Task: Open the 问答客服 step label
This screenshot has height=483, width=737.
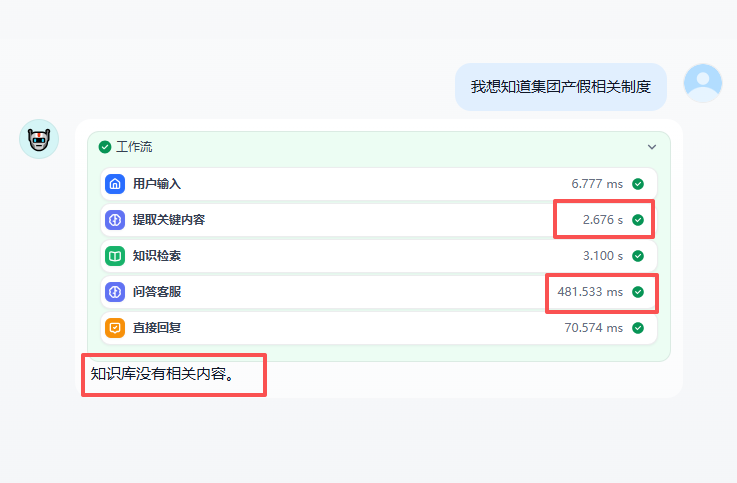Action: (x=157, y=292)
